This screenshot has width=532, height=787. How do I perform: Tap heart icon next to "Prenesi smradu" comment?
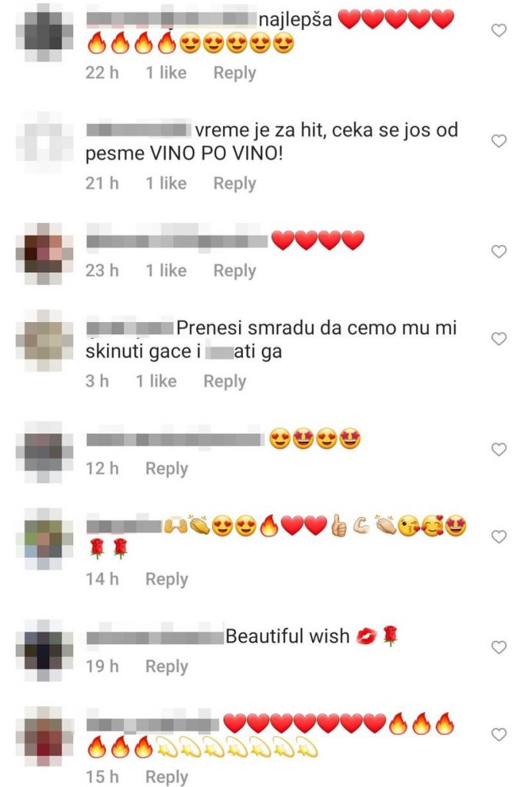tap(498, 339)
